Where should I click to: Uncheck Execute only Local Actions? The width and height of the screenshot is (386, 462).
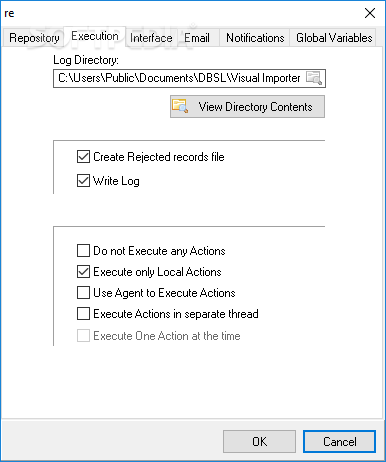click(x=83, y=272)
